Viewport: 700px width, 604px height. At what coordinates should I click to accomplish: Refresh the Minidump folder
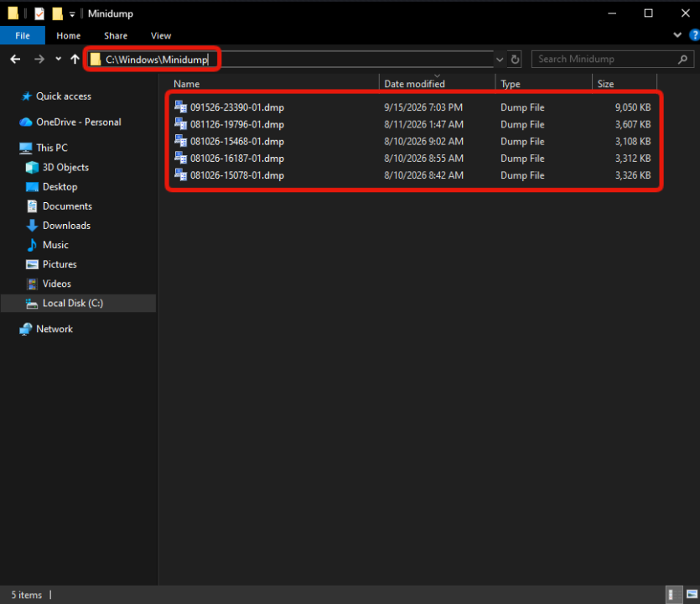[516, 60]
